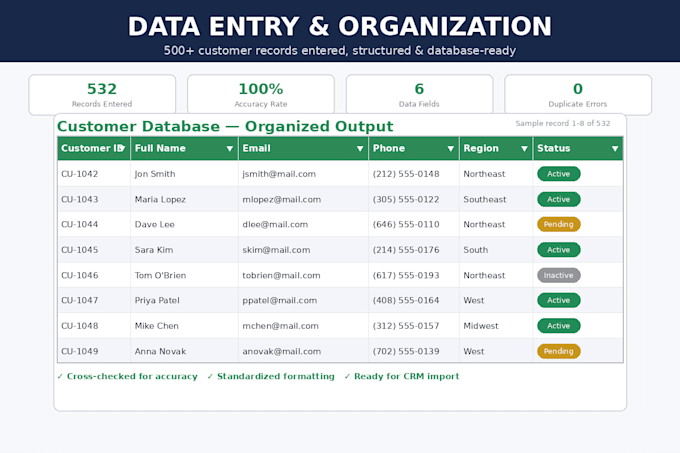Viewport: 680px width, 453px height.
Task: Select email jsmith@mail.com
Action: click(279, 174)
